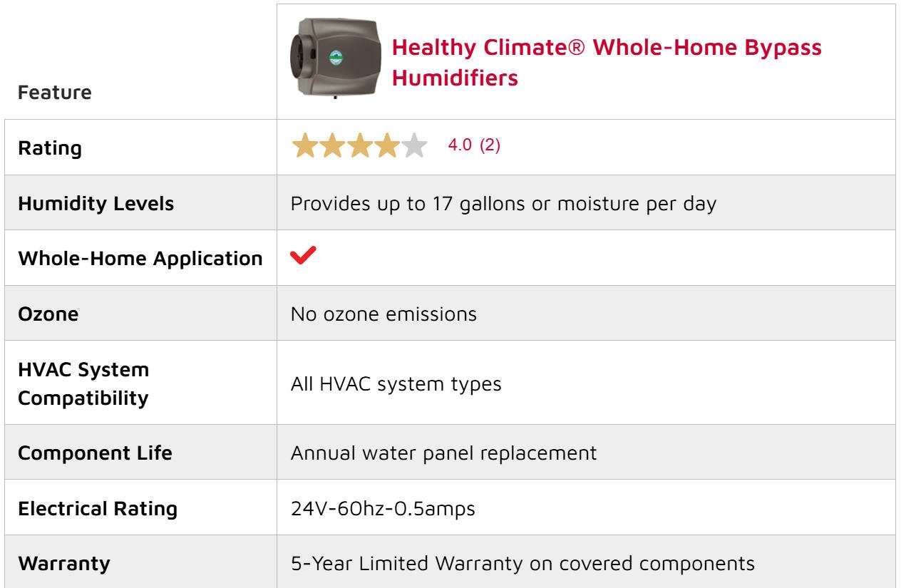Click the first gold rating star
The image size is (911, 588).
pyautogui.click(x=304, y=147)
